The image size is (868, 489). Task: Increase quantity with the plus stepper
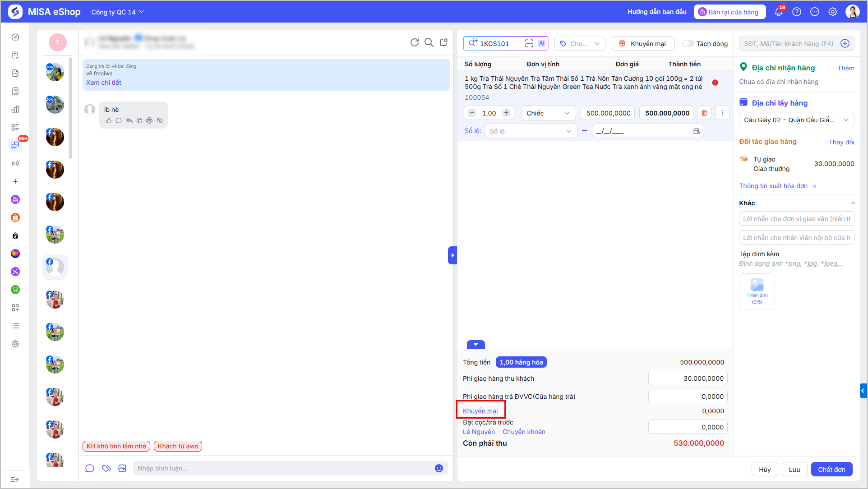click(506, 113)
